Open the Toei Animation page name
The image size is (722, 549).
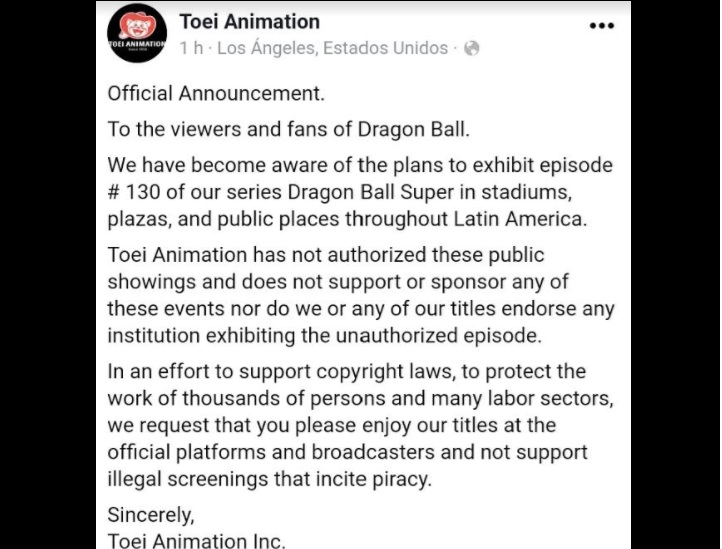pos(250,22)
